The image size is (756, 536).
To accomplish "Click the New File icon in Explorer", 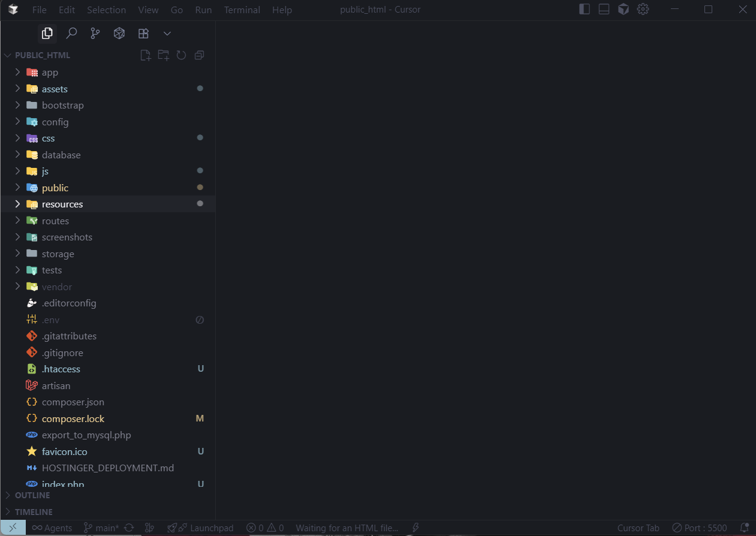I will [145, 55].
